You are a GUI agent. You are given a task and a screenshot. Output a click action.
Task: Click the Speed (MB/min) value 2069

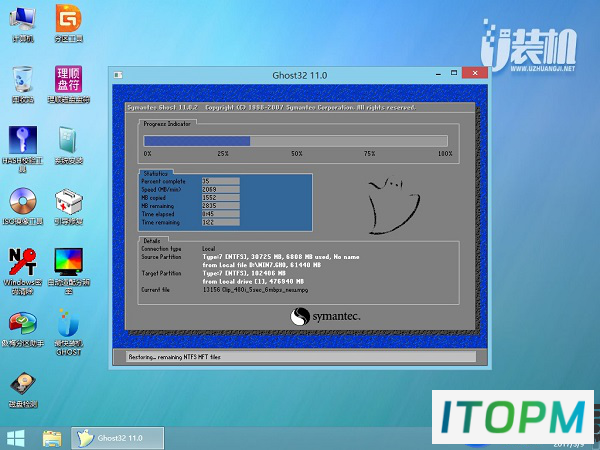[220, 189]
